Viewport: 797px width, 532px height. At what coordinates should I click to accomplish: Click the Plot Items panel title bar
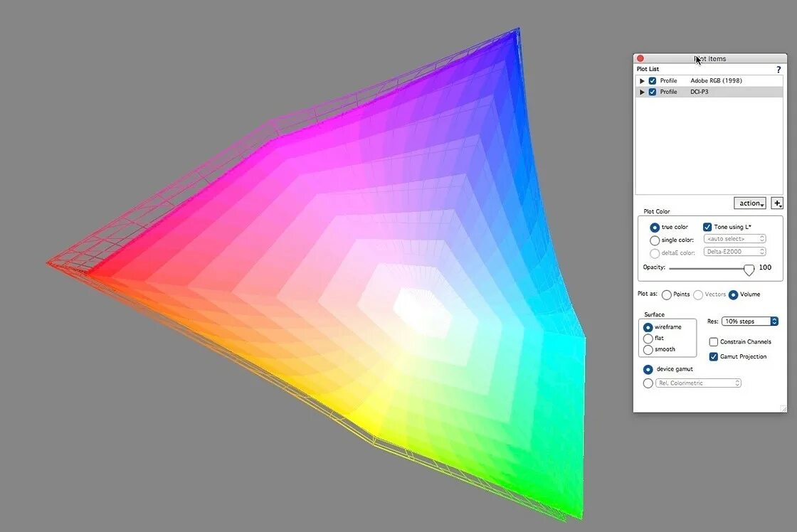click(710, 58)
